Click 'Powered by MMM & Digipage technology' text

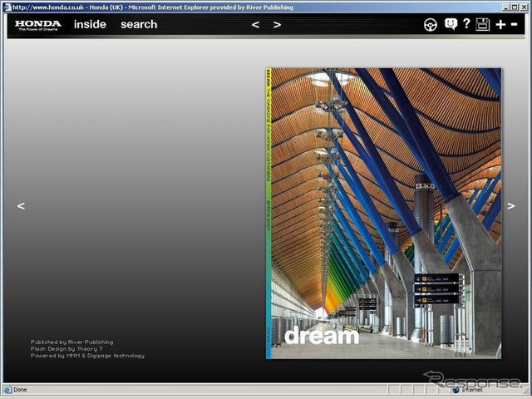87,356
